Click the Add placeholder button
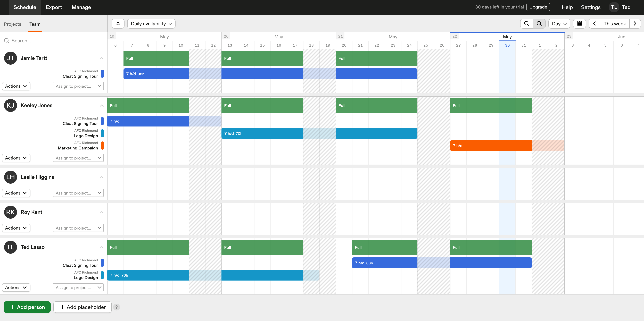The image size is (644, 321). point(82,307)
